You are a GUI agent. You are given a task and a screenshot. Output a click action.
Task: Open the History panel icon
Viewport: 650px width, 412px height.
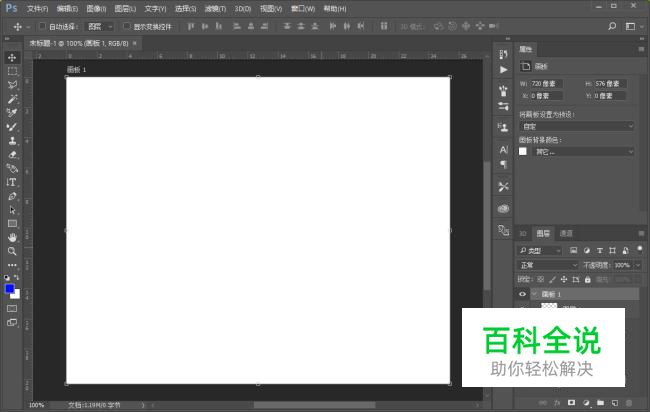pos(503,54)
